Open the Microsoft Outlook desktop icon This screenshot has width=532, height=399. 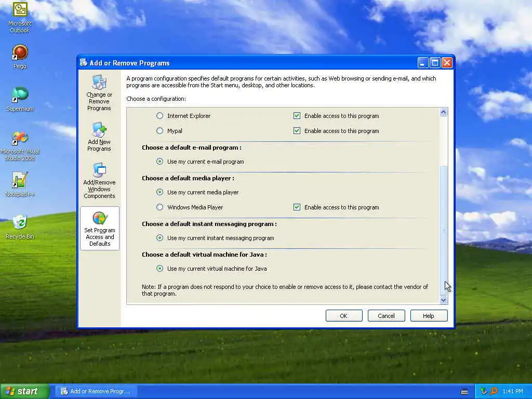tap(20, 17)
